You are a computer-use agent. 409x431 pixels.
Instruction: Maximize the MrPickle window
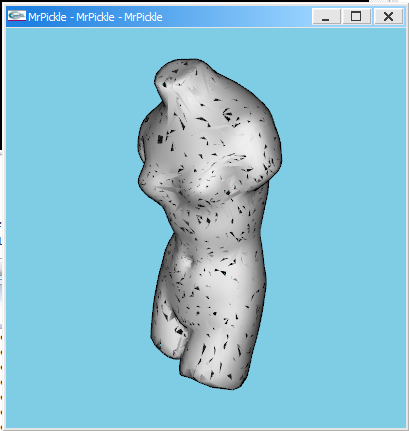click(x=356, y=16)
